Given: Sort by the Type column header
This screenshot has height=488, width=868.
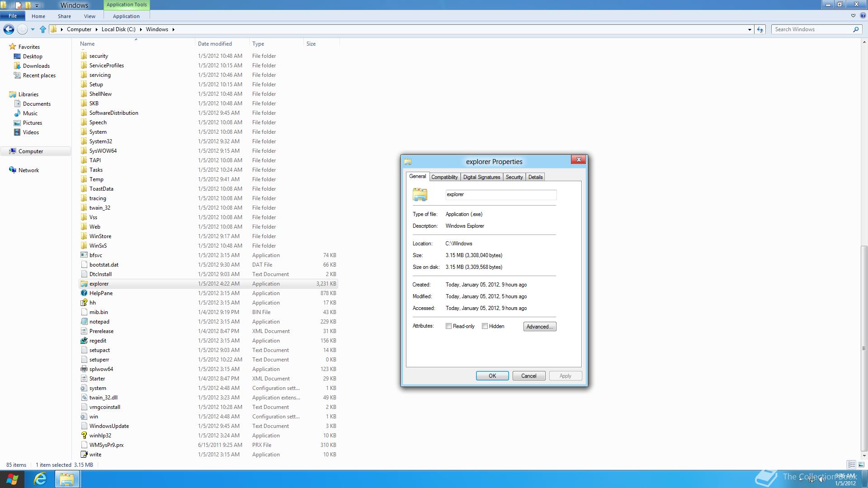Looking at the screenshot, I should click(276, 44).
